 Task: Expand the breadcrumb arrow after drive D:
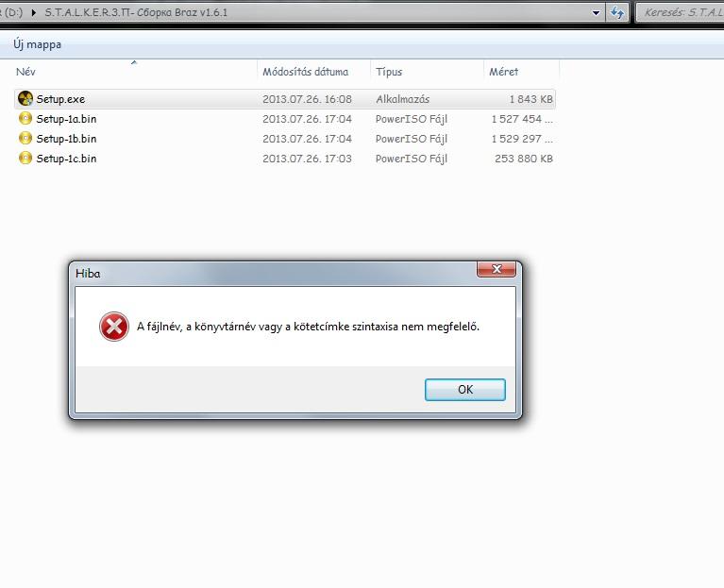point(34,12)
